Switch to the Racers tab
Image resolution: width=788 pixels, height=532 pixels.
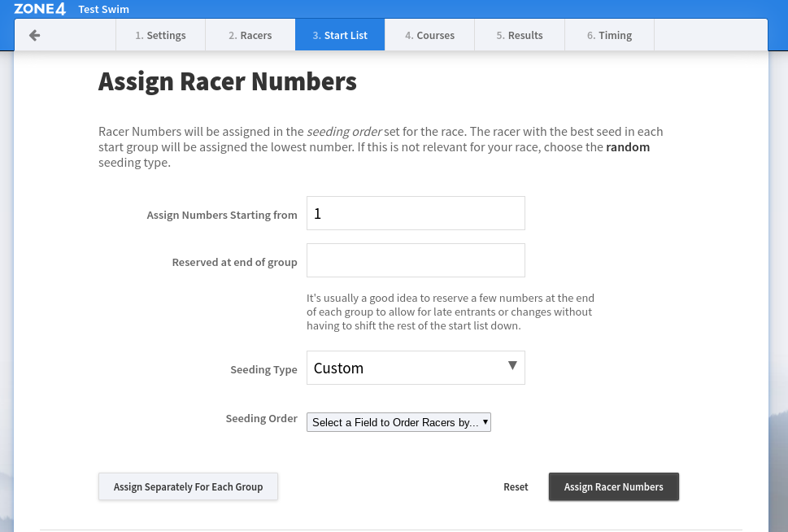tap(250, 35)
